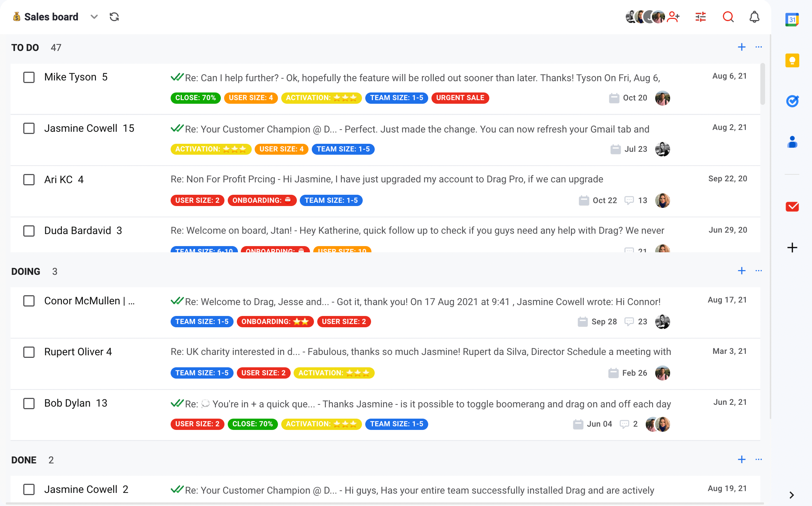Click the ONBOARDING tag on Conor McMullen
This screenshot has height=506, width=812.
click(275, 322)
